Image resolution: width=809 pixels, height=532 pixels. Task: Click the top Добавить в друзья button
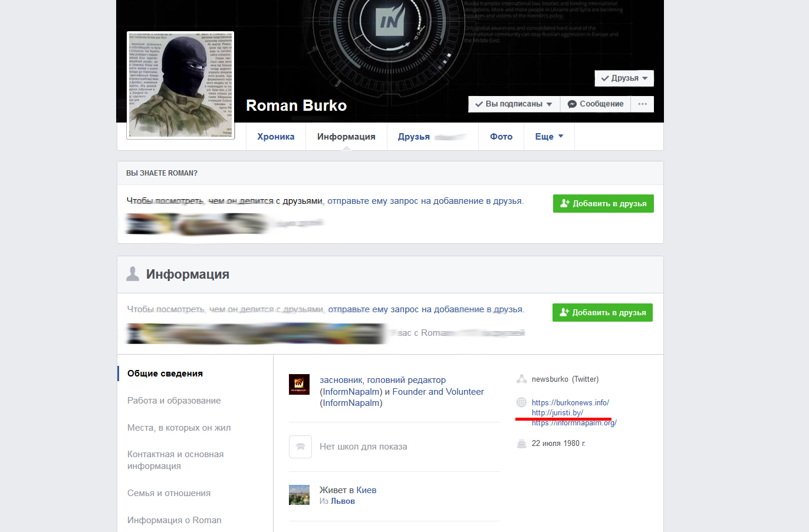[603, 204]
